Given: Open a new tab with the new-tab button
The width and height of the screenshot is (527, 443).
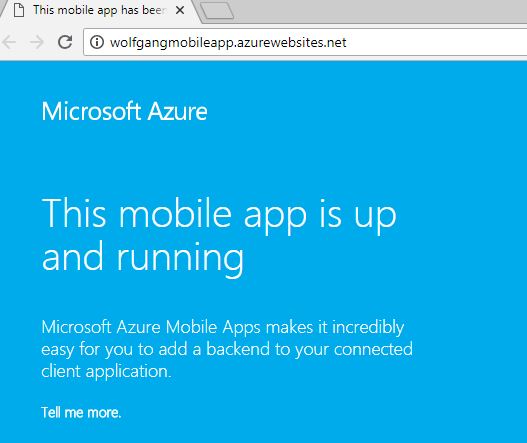Looking at the screenshot, I should point(217,10).
